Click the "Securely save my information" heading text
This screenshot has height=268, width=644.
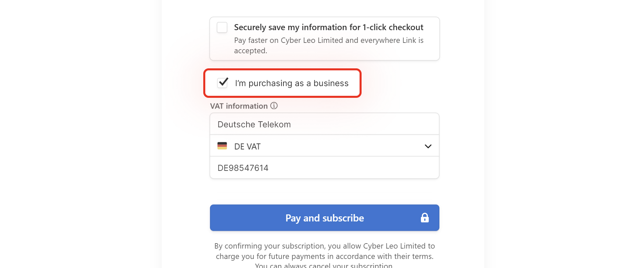pyautogui.click(x=297, y=27)
